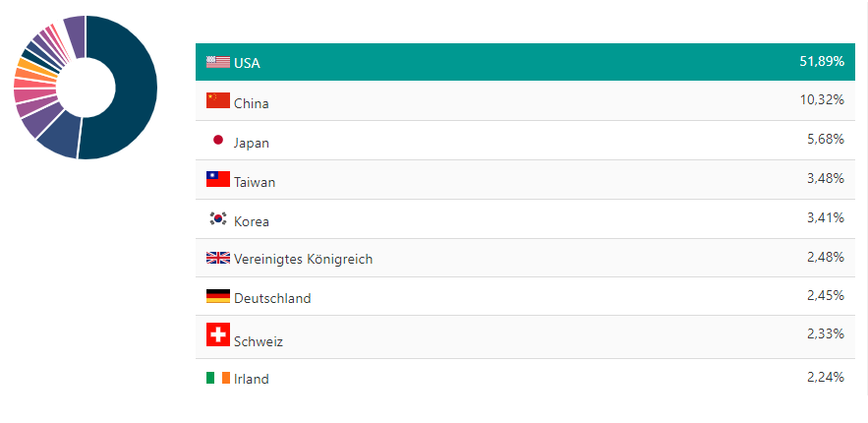The height and width of the screenshot is (423, 868).
Task: Click the Japan flag icon
Action: pyautogui.click(x=218, y=140)
